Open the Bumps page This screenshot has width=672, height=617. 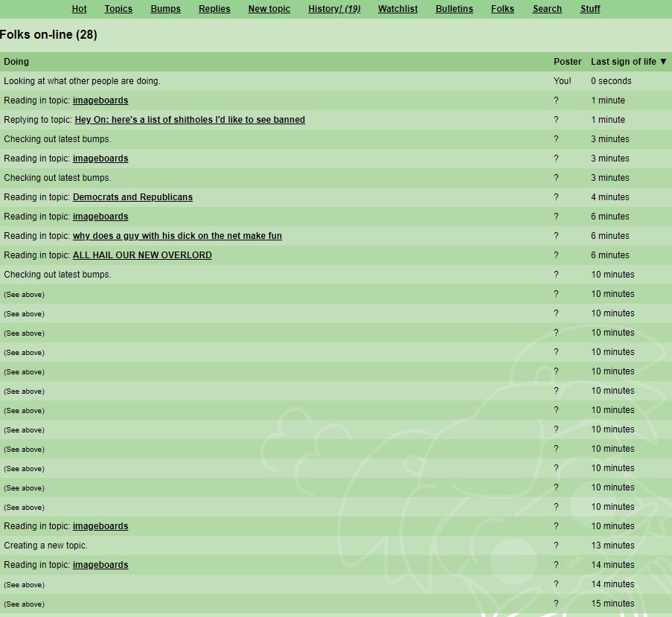point(165,9)
